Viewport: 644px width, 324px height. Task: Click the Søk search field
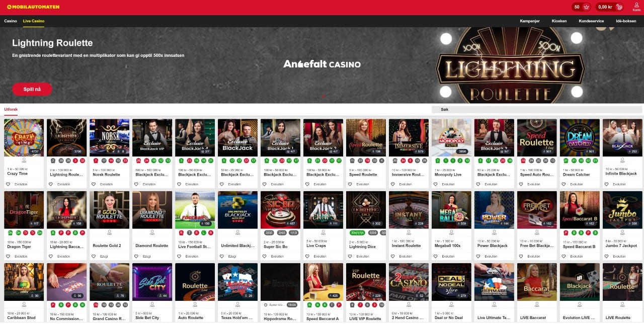(x=537, y=109)
